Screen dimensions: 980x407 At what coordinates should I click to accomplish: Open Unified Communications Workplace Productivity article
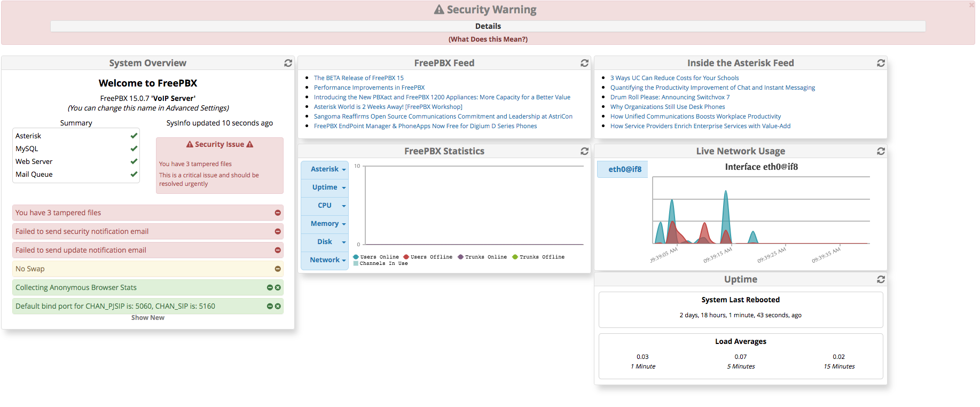click(695, 116)
